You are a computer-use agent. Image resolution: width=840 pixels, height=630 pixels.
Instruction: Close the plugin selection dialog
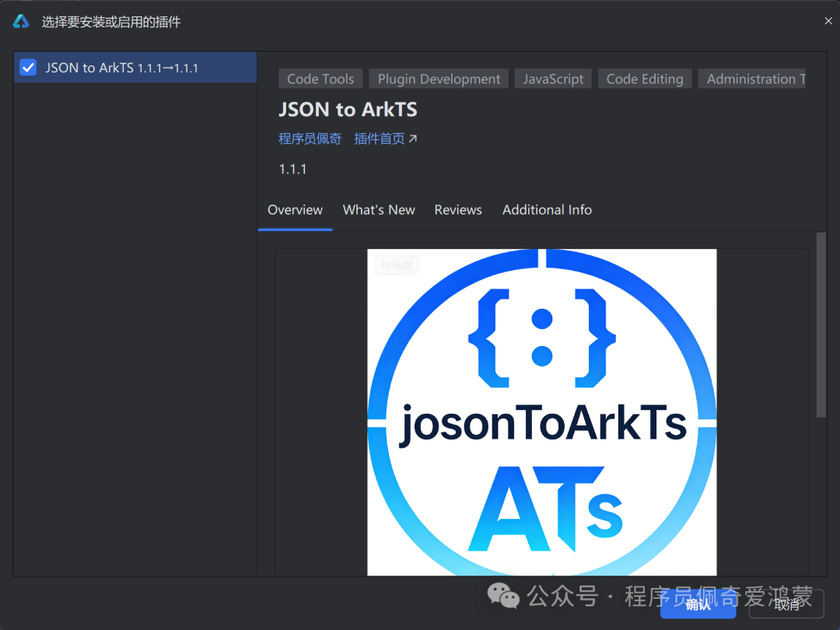[828, 21]
